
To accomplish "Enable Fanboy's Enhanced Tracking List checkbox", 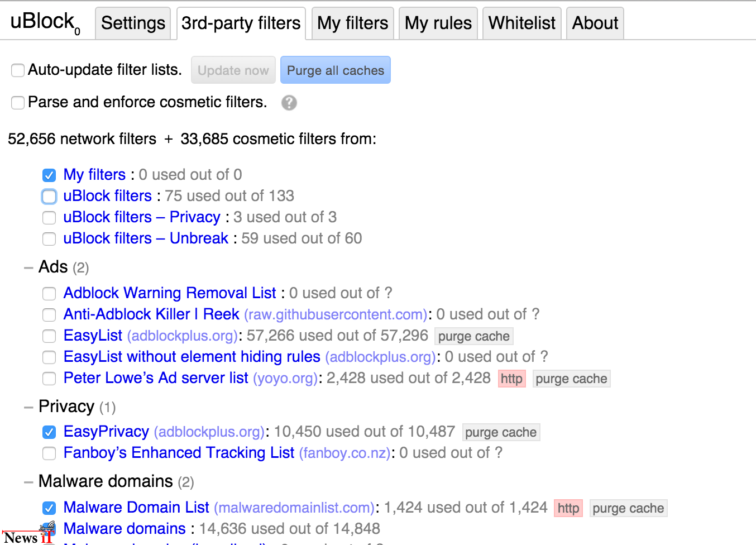I will point(49,453).
